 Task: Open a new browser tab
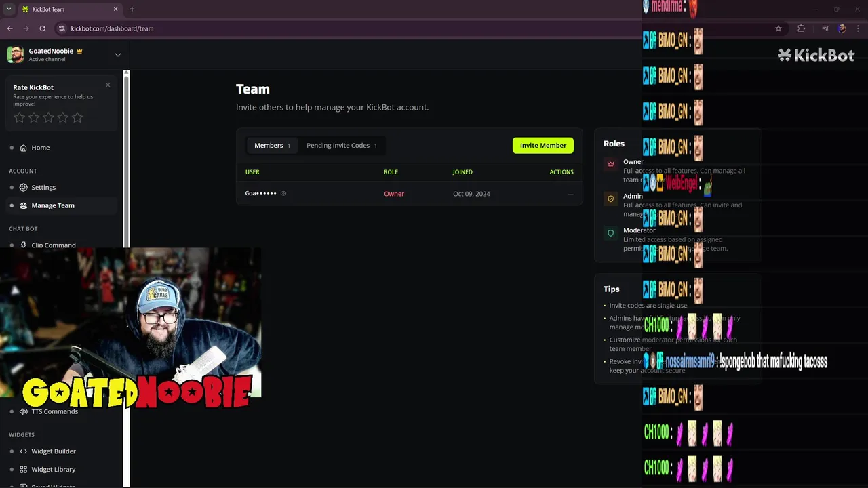pyautogui.click(x=132, y=9)
